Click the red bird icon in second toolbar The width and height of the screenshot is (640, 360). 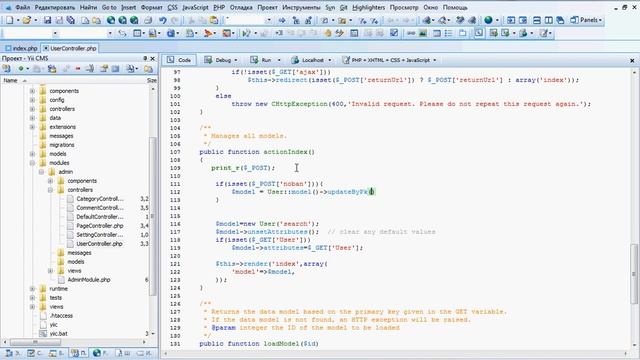point(208,33)
